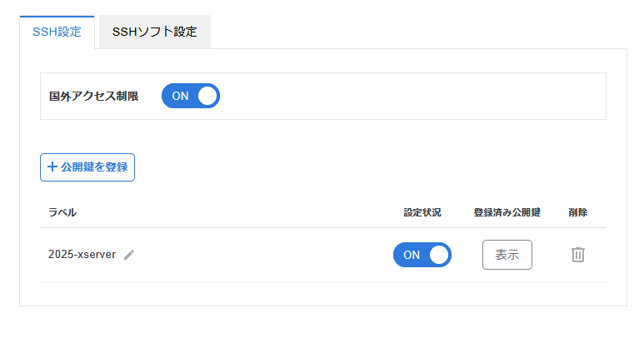Screen dimensions: 644x363
Task: Click the white knob of 2025-xserver's switch
Action: (x=439, y=255)
